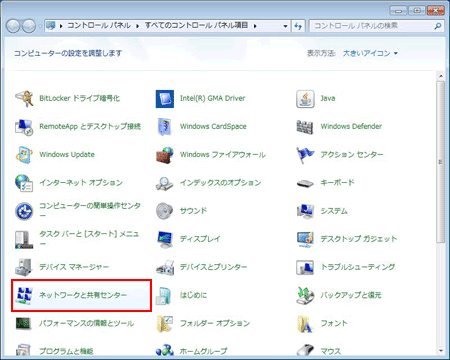This screenshot has height=360, width=450.
Task: Click the vertical scrollbar thumb
Action: tap(440, 162)
